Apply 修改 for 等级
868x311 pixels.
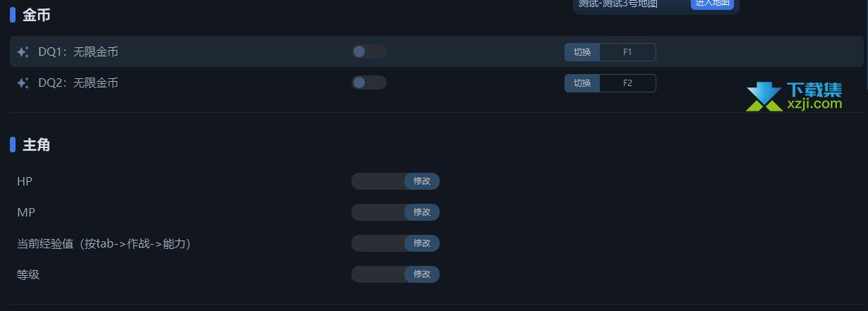422,274
